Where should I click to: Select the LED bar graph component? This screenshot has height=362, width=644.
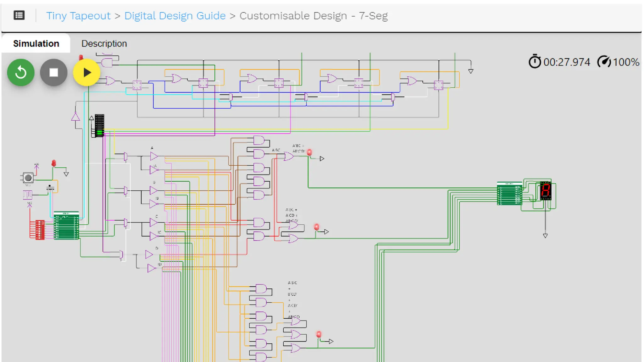tap(99, 126)
